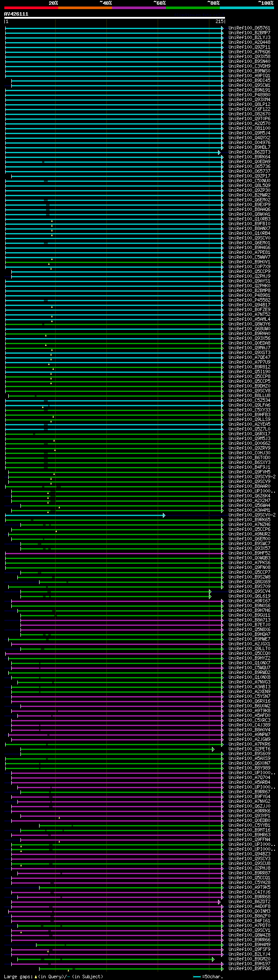Select the UniRef100_Q9M5J4 label
Screen dimensions: 278x980
[249, 133]
